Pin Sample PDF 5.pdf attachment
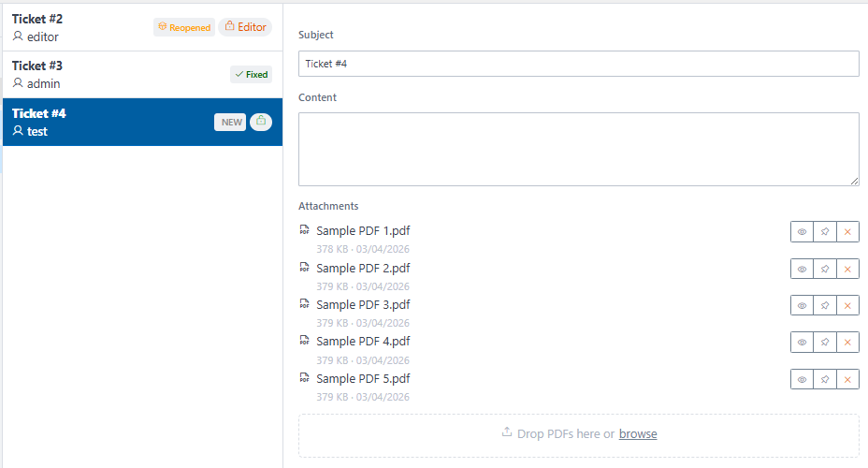 tap(825, 379)
